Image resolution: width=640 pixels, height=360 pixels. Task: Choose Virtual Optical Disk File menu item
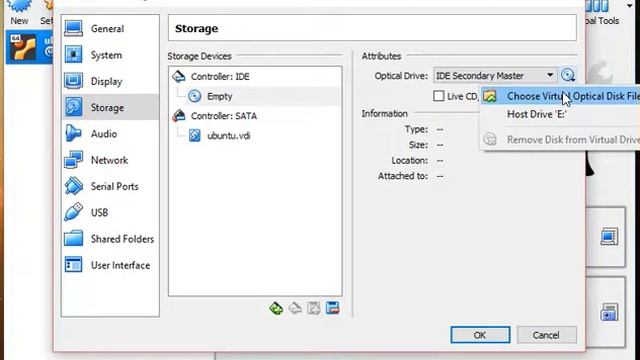[560, 96]
